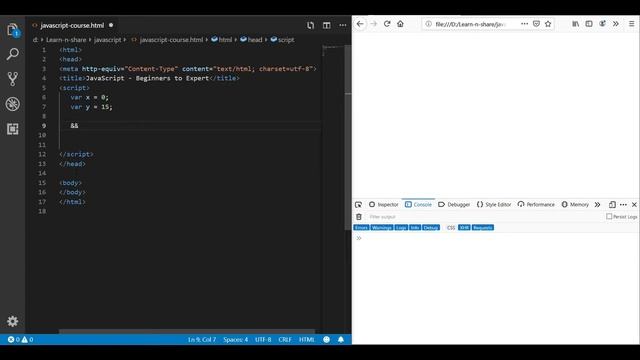Switch to the Inspector tab

tap(384, 204)
